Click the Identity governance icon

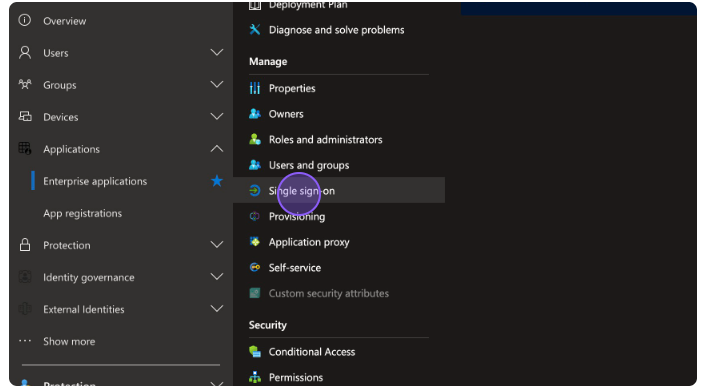[25, 277]
